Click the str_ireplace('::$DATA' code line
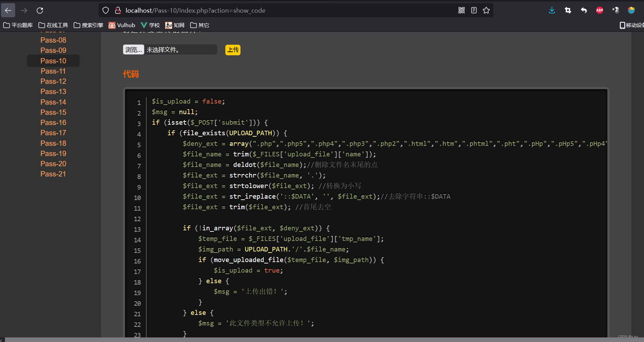644x342 pixels. pyautogui.click(x=317, y=196)
